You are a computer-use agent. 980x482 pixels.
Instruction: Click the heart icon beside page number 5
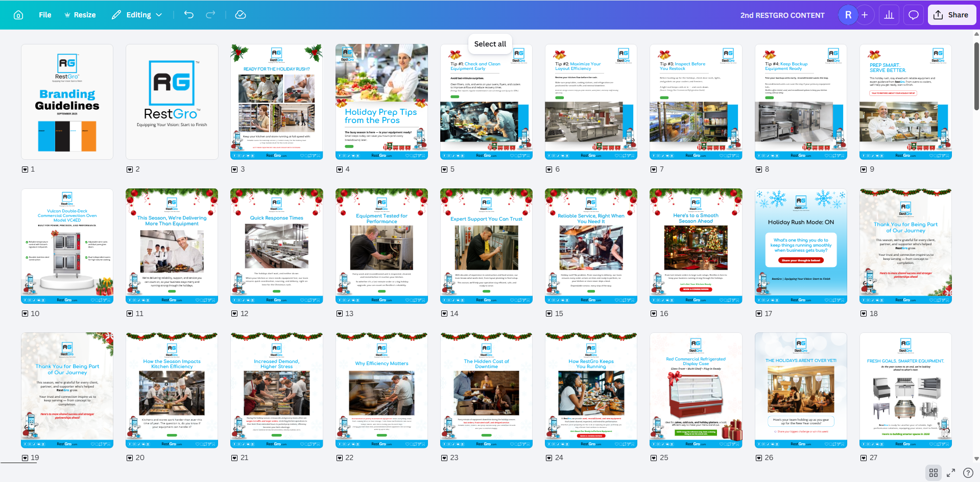444,170
